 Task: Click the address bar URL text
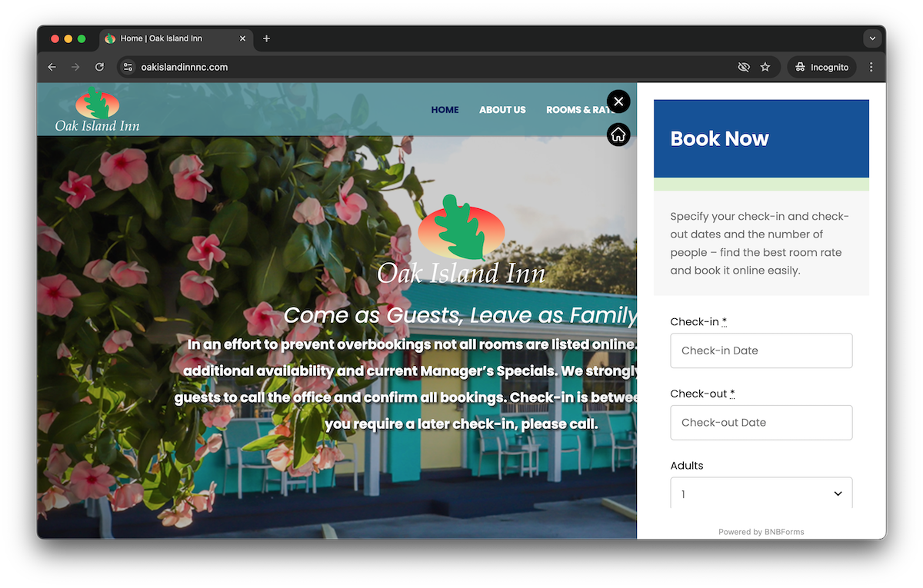(x=185, y=68)
